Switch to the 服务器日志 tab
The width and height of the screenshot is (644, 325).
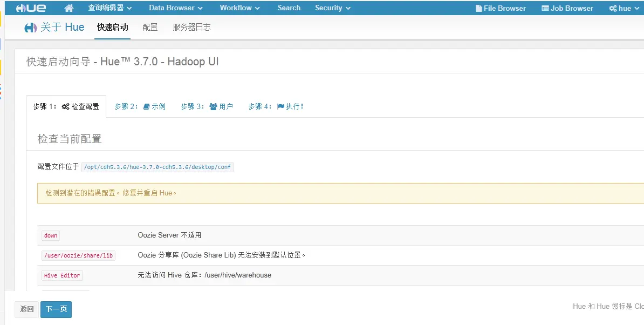[191, 27]
